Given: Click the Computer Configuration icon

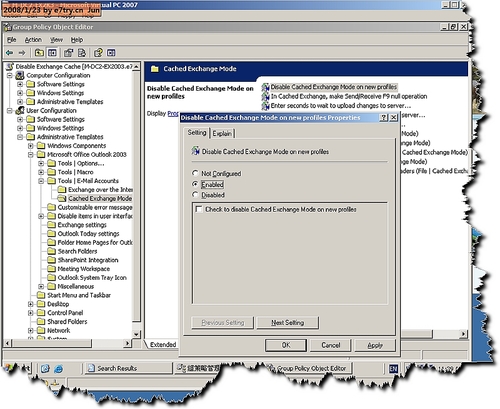Looking at the screenshot, I should coord(20,75).
